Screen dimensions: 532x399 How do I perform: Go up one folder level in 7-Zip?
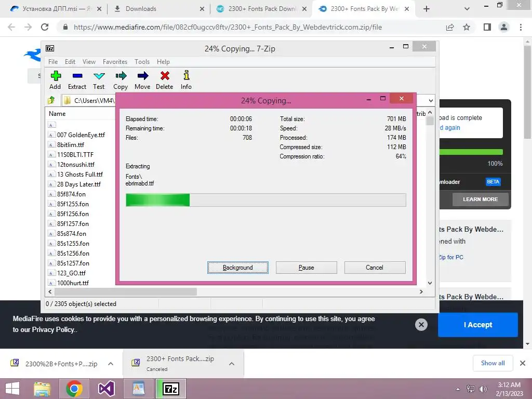click(51, 100)
